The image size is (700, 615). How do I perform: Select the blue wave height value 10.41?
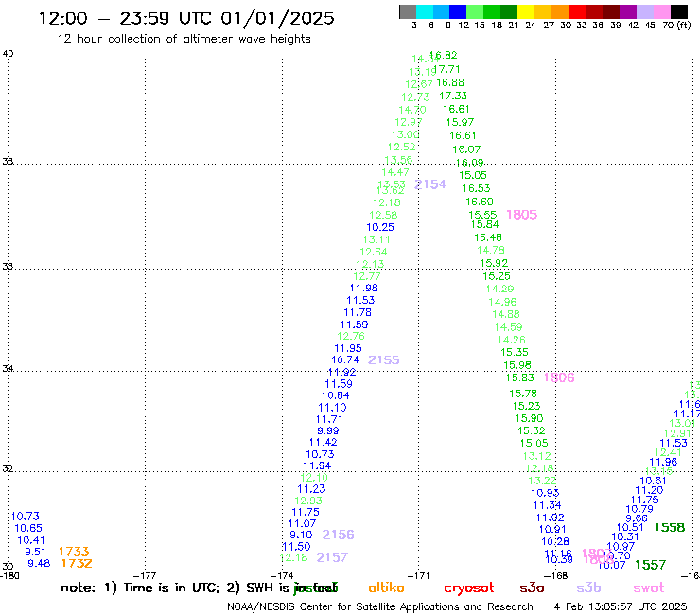pyautogui.click(x=31, y=540)
